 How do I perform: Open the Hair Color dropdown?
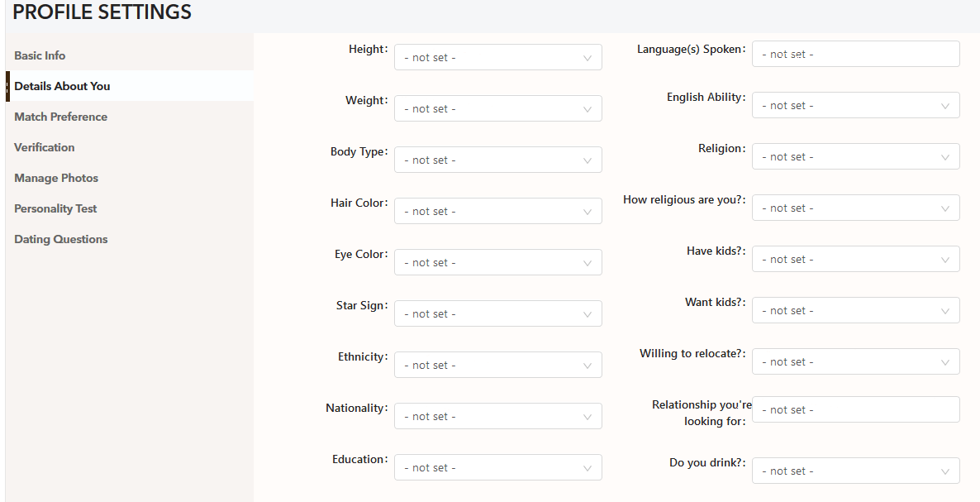497,211
